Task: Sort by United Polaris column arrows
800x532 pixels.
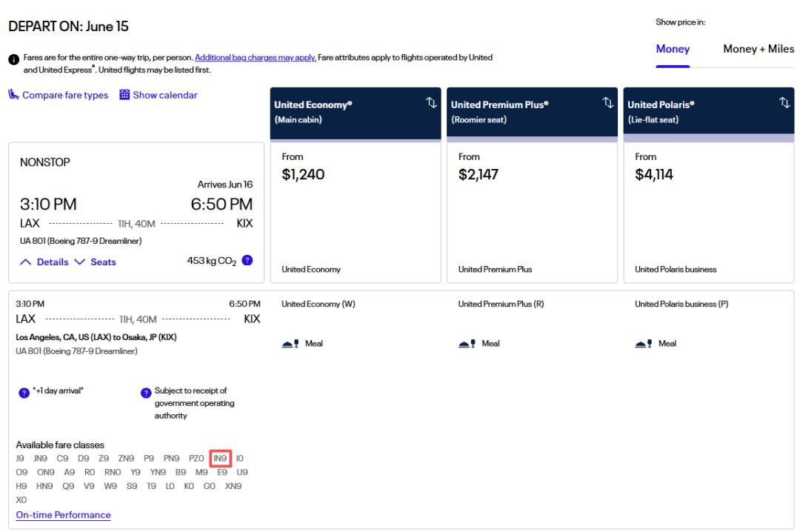Action: 784,103
